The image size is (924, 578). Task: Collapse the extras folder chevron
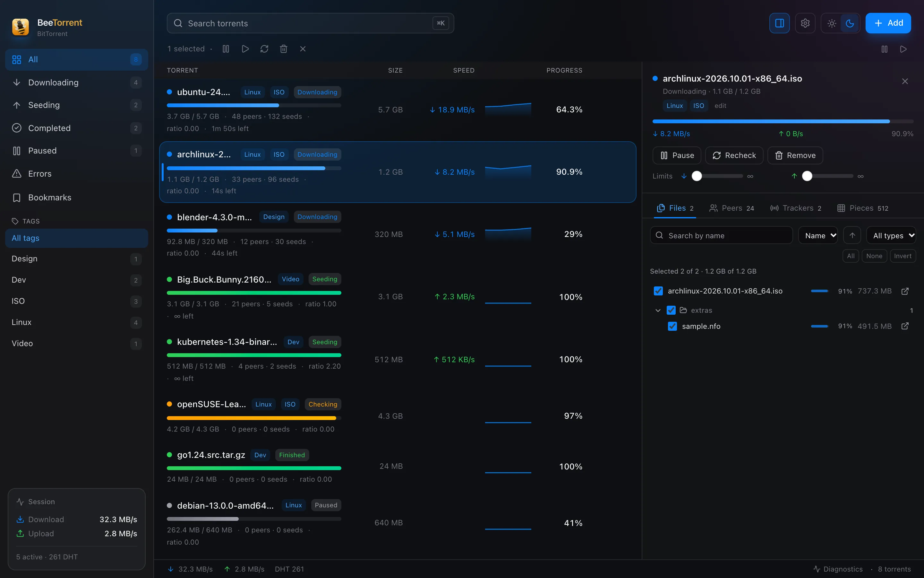pos(658,311)
